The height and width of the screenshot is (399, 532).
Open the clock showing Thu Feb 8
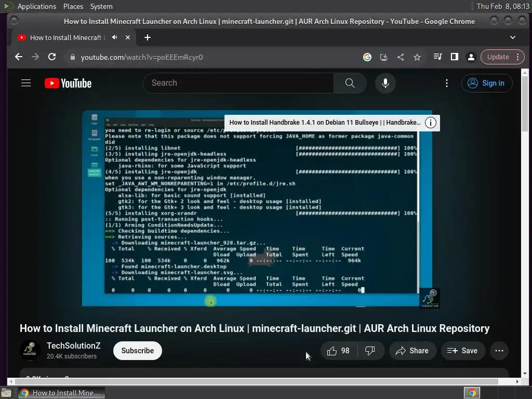(503, 6)
